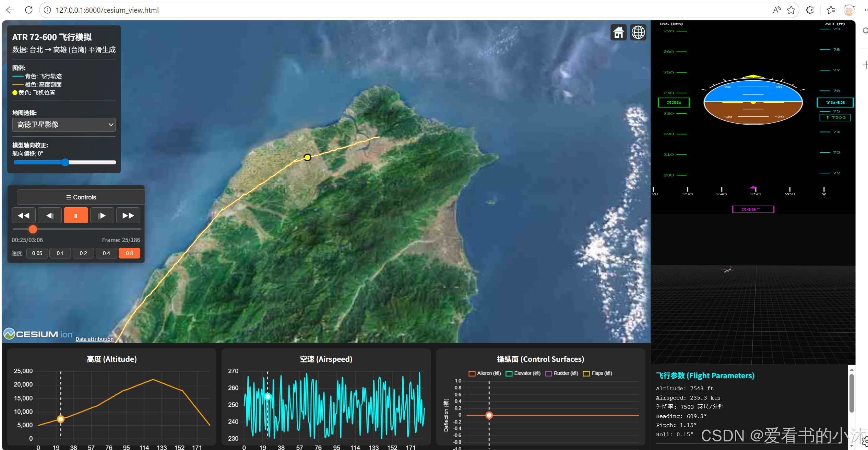868x450 pixels.
Task: Step back one frame
Action: (50, 216)
